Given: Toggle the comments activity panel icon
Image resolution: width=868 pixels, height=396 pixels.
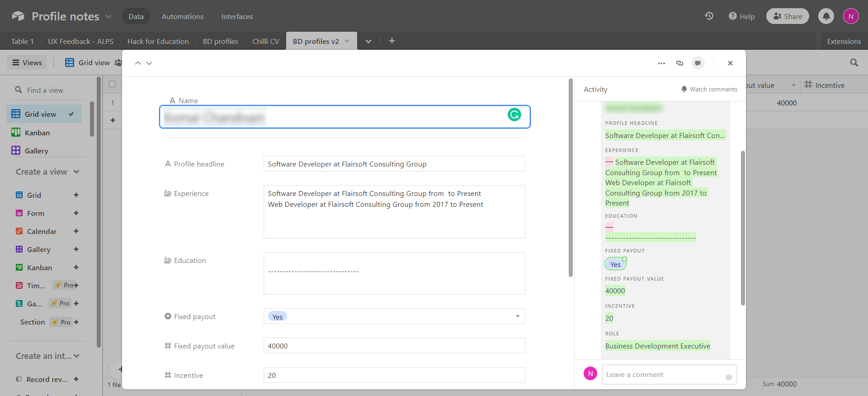Looking at the screenshot, I should [698, 63].
